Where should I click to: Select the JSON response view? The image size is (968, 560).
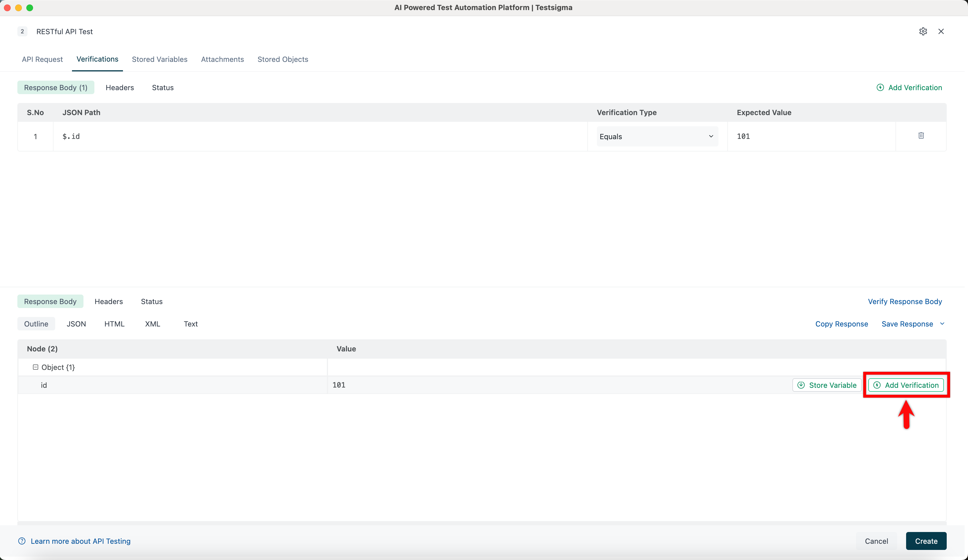tap(76, 324)
